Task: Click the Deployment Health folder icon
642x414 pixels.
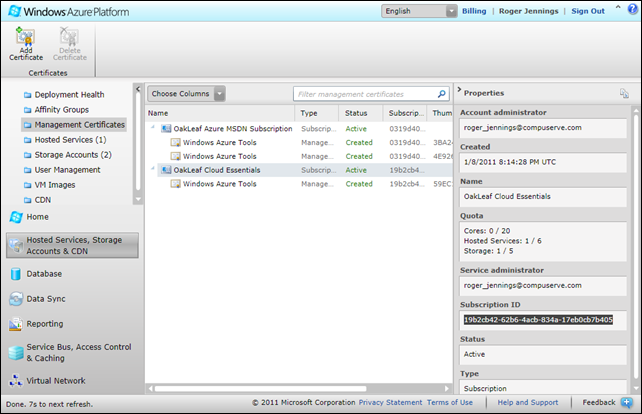Action: (27, 95)
